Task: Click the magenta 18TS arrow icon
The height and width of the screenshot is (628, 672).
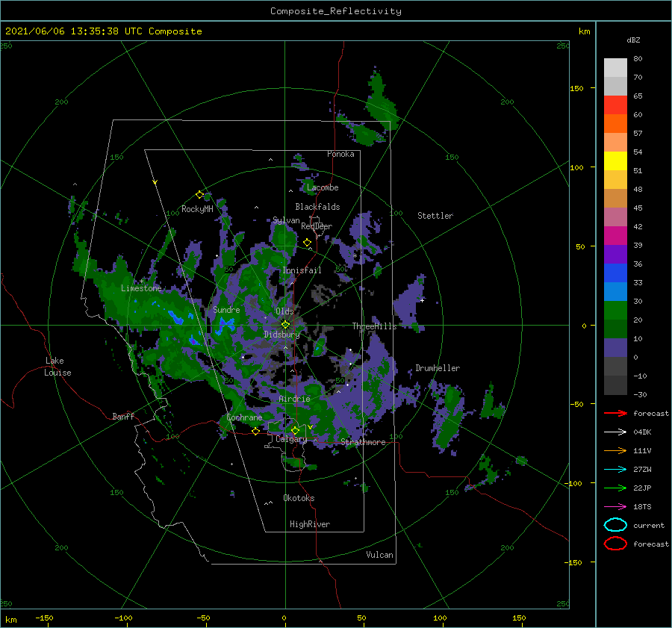Action: [615, 507]
